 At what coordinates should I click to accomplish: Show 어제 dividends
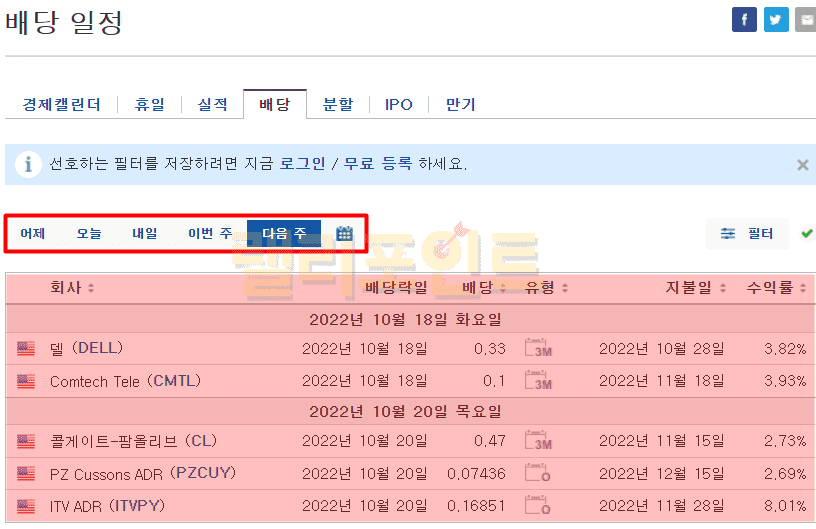(32, 234)
